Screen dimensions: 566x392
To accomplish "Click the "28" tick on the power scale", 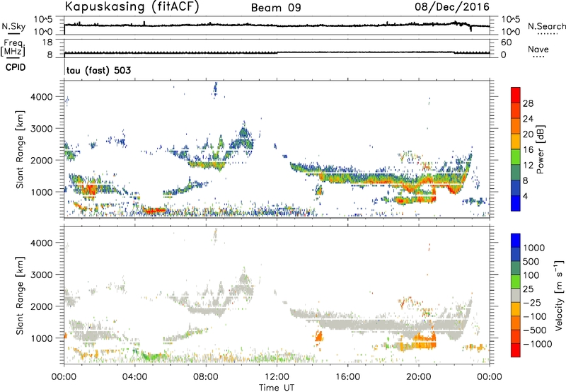I will [528, 103].
